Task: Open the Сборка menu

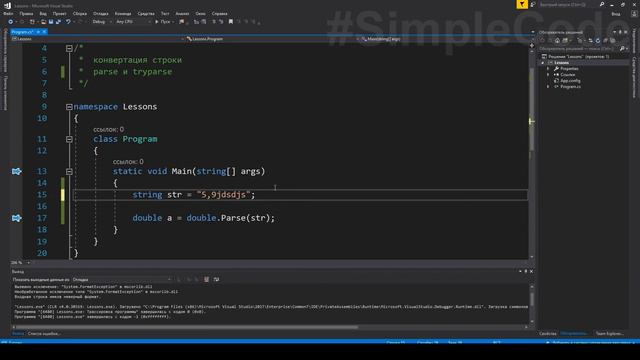Action: coord(80,14)
